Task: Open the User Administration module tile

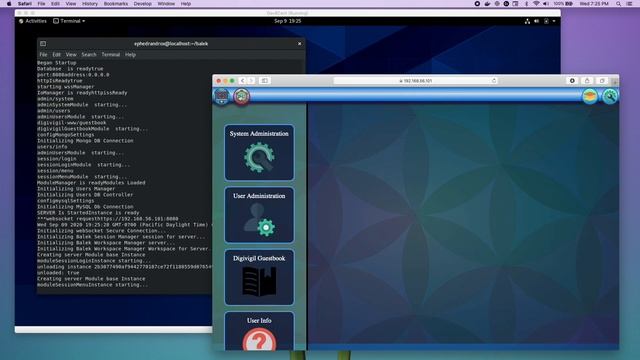Action: pyautogui.click(x=259, y=215)
